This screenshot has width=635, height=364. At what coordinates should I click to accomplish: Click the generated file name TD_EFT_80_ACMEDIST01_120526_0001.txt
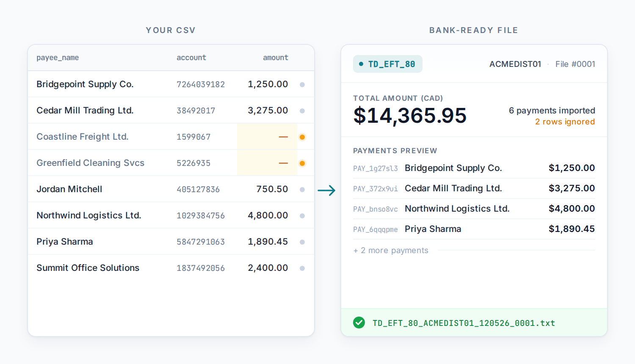pos(464,323)
